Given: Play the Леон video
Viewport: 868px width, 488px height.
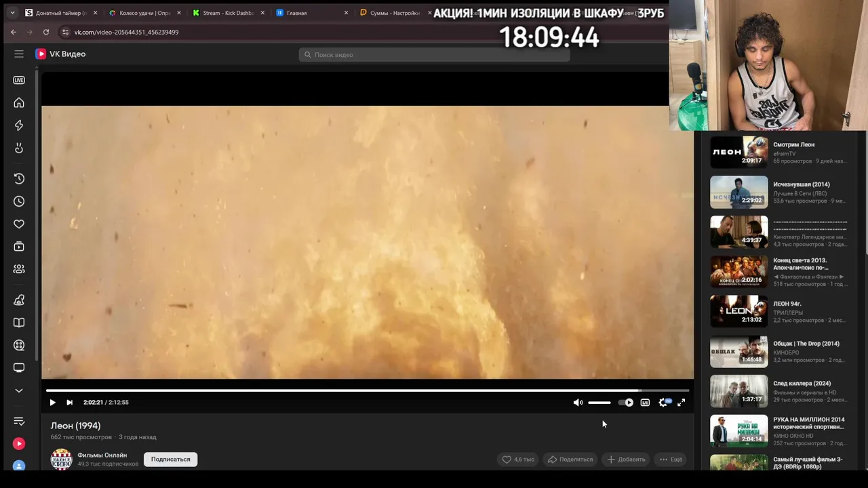Looking at the screenshot, I should (52, 403).
